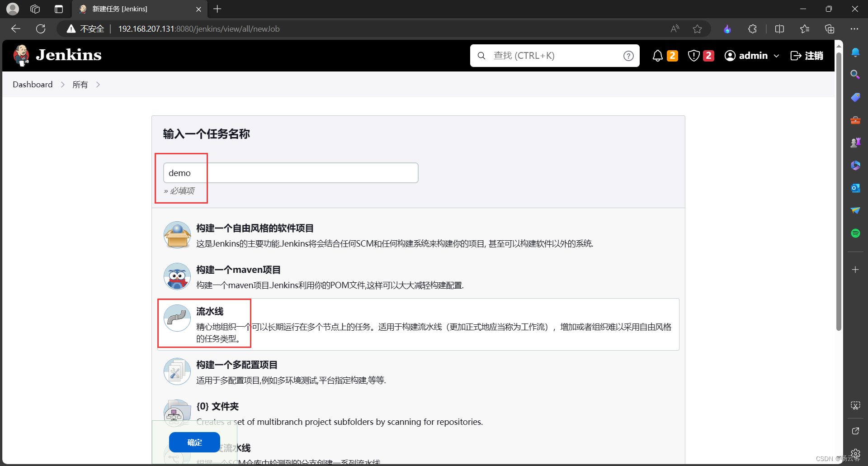The image size is (868, 466).
Task: Click the admin user avatar icon
Action: click(730, 56)
